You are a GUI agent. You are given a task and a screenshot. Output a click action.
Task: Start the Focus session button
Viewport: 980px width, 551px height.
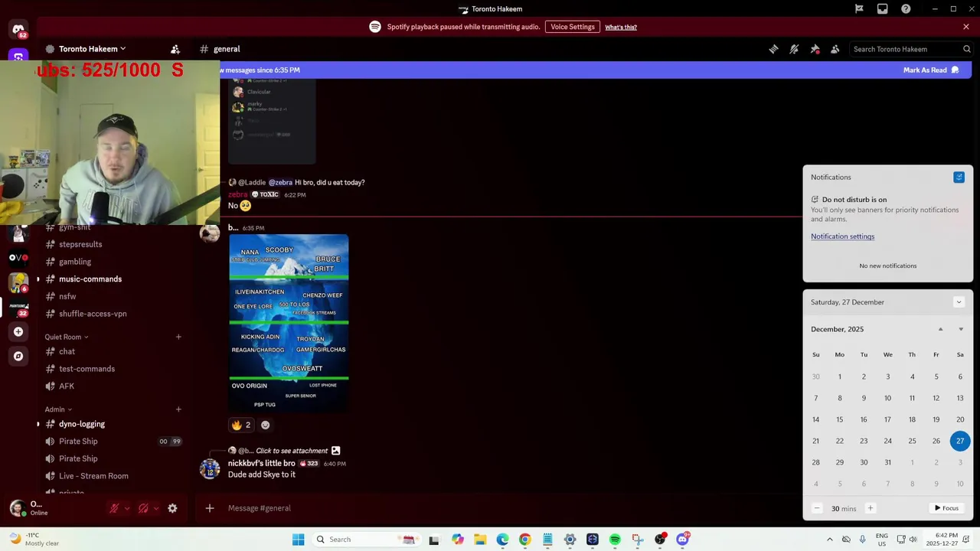click(947, 508)
